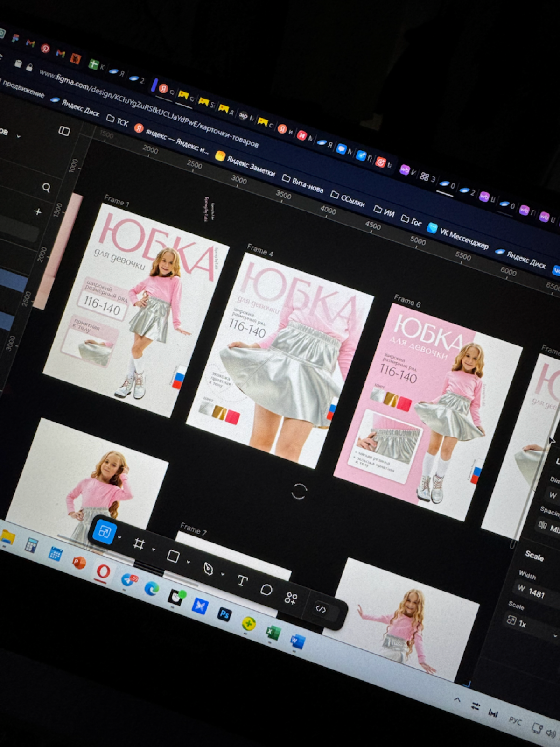Image resolution: width=560 pixels, height=747 pixels.
Task: Open the Вита-нова bookmarks folder
Action: tap(303, 184)
